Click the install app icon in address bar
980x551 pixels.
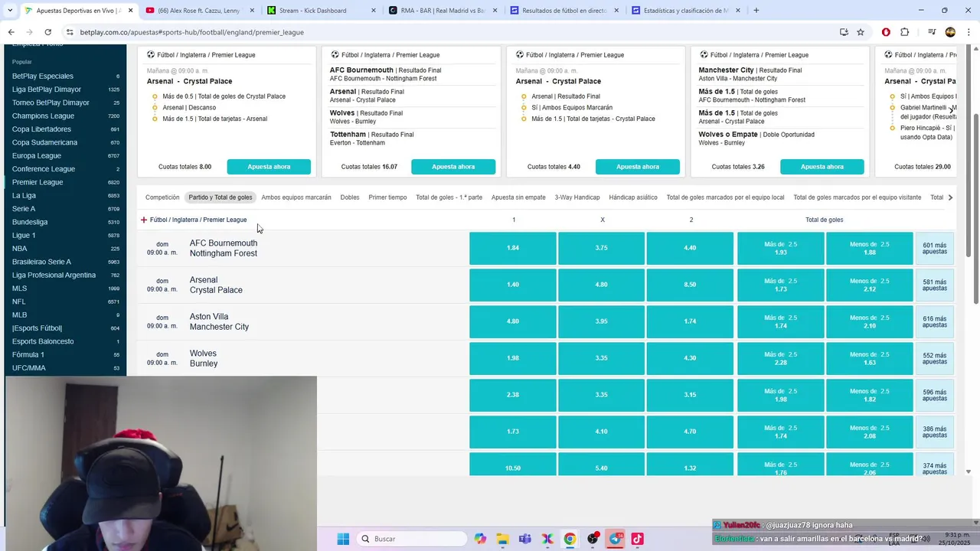[844, 32]
